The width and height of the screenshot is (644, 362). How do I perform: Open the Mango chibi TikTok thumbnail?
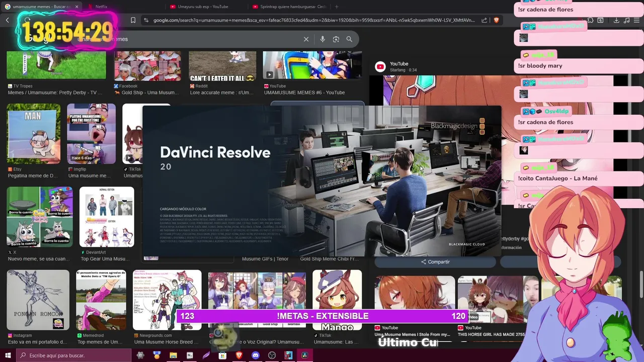(x=337, y=300)
